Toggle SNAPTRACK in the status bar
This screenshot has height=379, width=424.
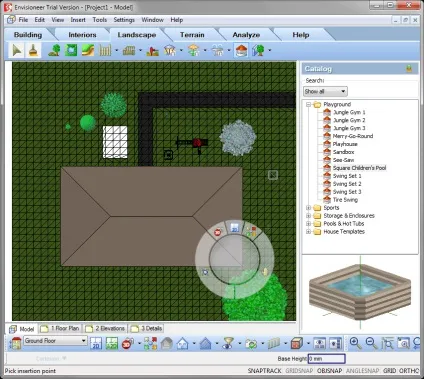pos(265,371)
